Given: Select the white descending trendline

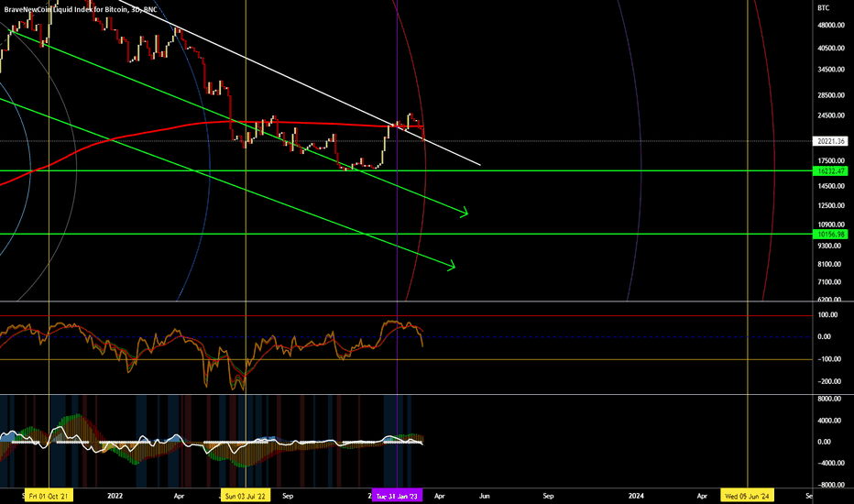Looking at the screenshot, I should click(x=300, y=82).
